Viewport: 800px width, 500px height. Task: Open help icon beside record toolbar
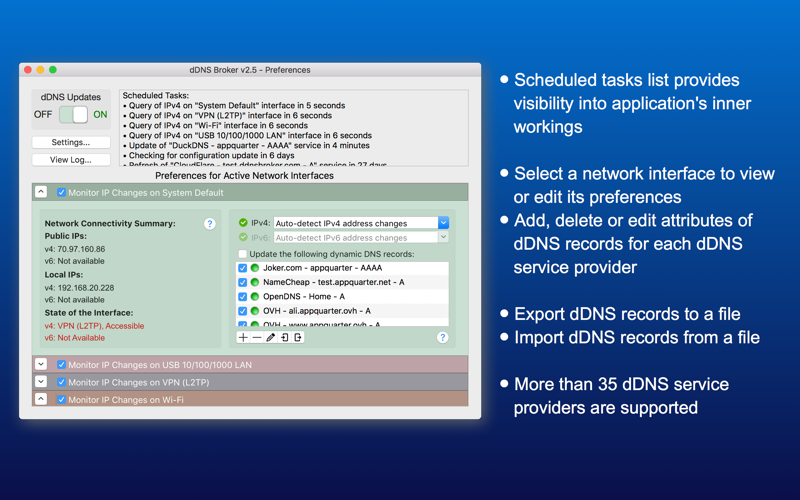442,337
